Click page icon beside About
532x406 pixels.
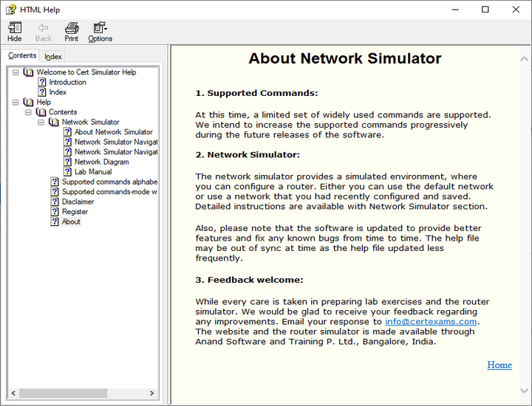pyautogui.click(x=55, y=221)
